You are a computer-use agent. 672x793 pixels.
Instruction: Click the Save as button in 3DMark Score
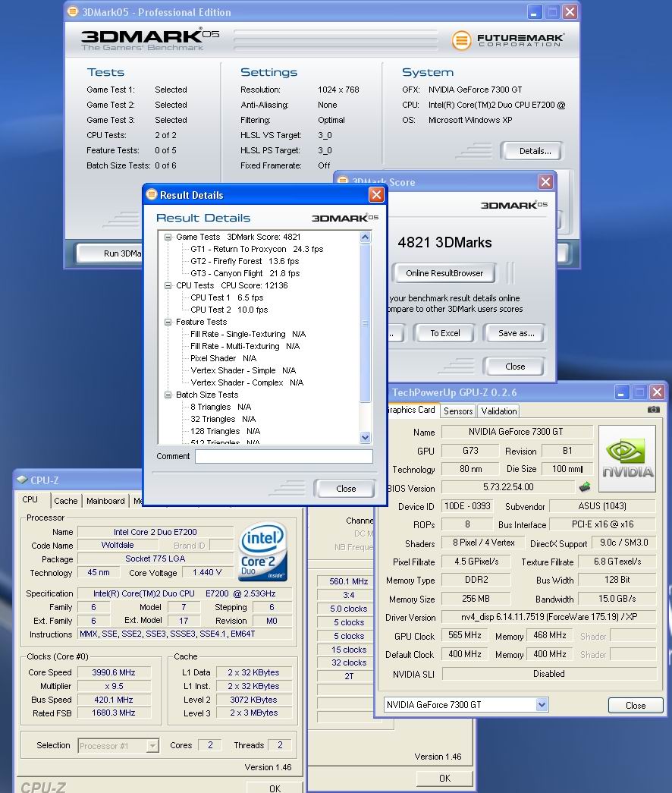pyautogui.click(x=515, y=333)
